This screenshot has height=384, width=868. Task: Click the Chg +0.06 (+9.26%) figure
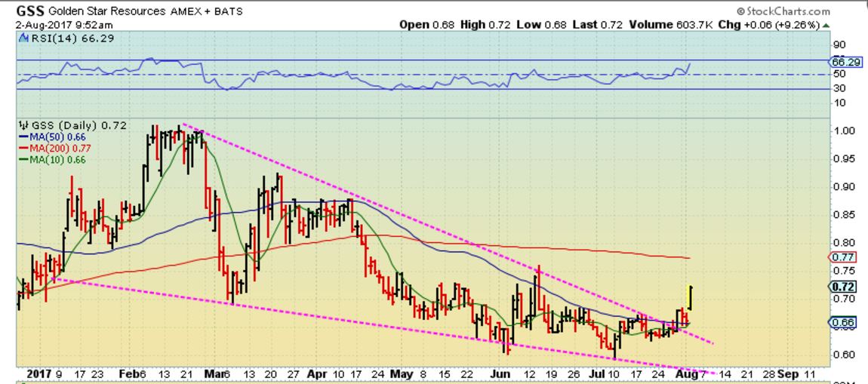[769, 25]
